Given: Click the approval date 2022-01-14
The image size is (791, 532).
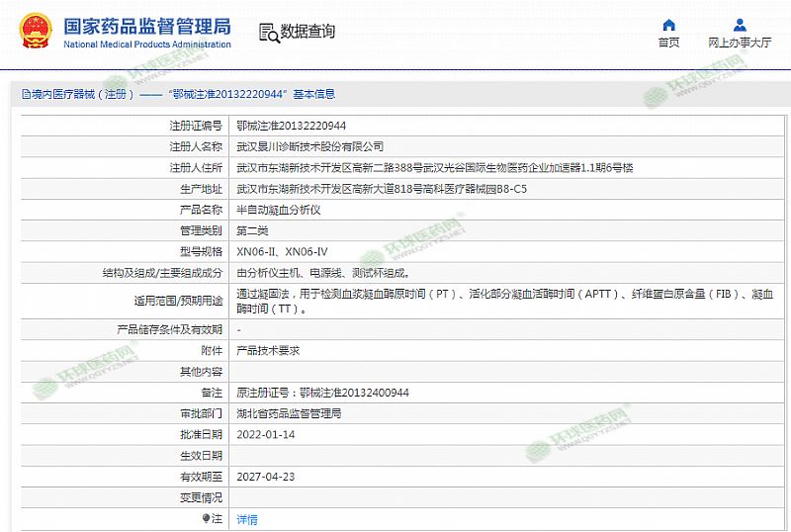Looking at the screenshot, I should (x=267, y=434).
